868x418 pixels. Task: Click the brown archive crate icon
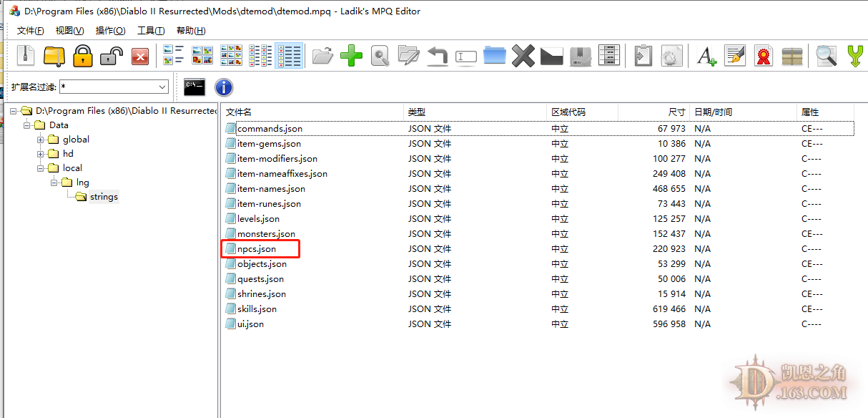point(792,56)
